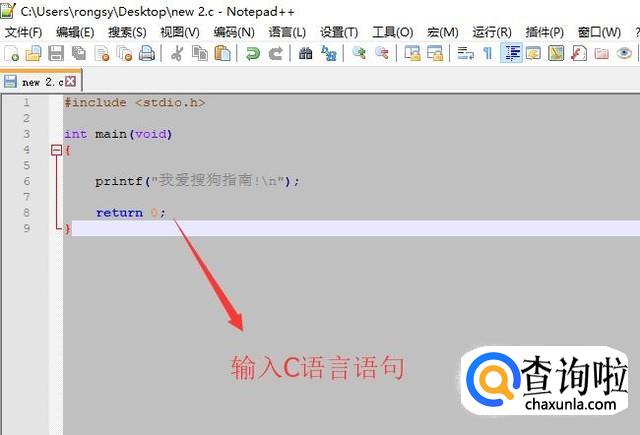Screen dimensions: 640x435
Task: Synchronize vertical scrolling icon
Action: point(412,53)
